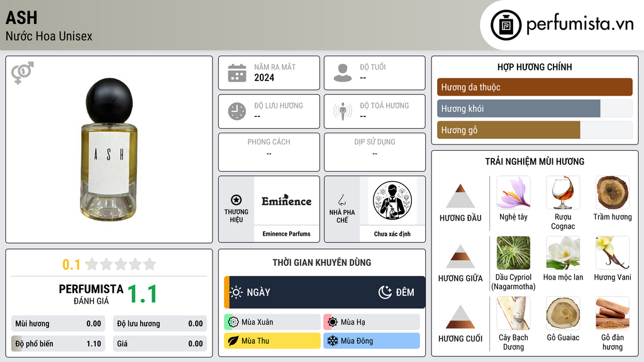This screenshot has width=644, height=362.
Task: Select the Mùa Hạ season tag
Action: click(x=372, y=322)
